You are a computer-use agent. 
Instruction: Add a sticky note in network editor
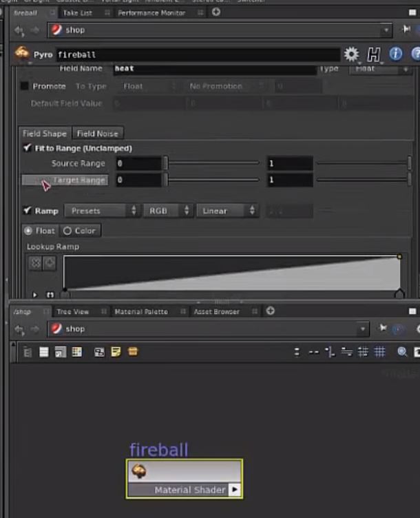coord(116,352)
